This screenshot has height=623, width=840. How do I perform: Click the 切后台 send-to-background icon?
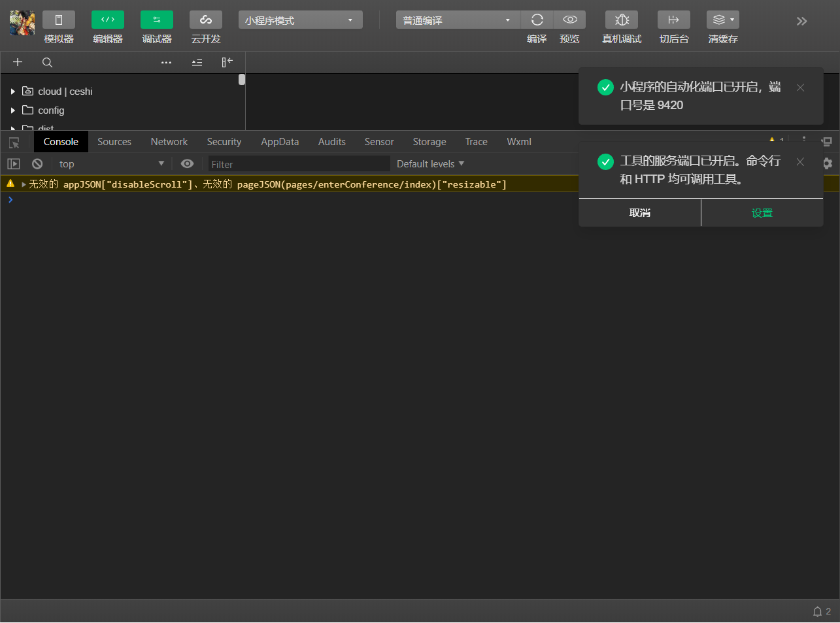click(x=673, y=20)
